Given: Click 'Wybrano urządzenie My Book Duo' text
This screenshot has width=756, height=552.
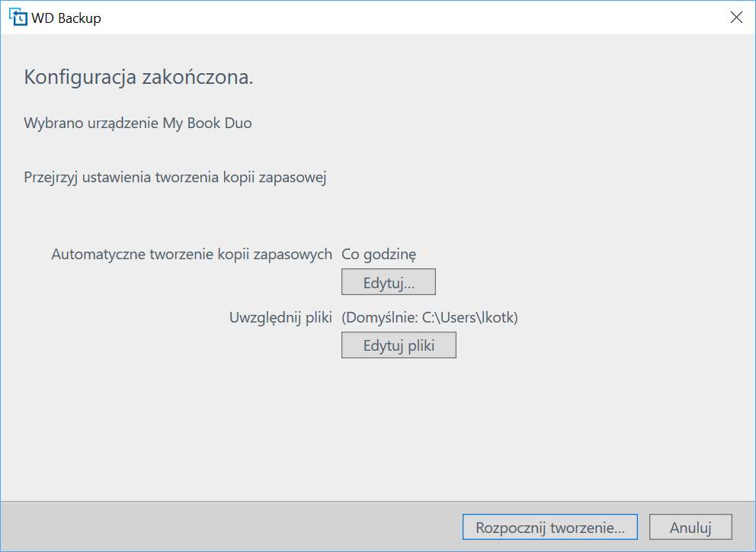Looking at the screenshot, I should point(138,124).
